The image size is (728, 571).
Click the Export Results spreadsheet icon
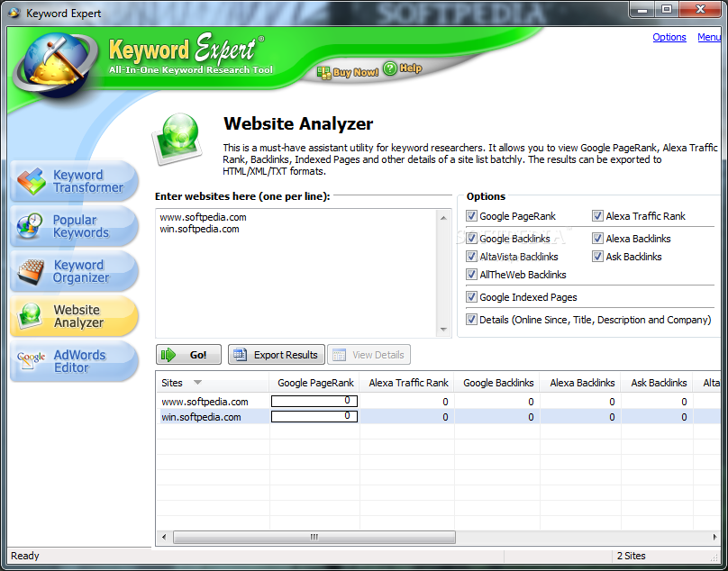coord(240,355)
